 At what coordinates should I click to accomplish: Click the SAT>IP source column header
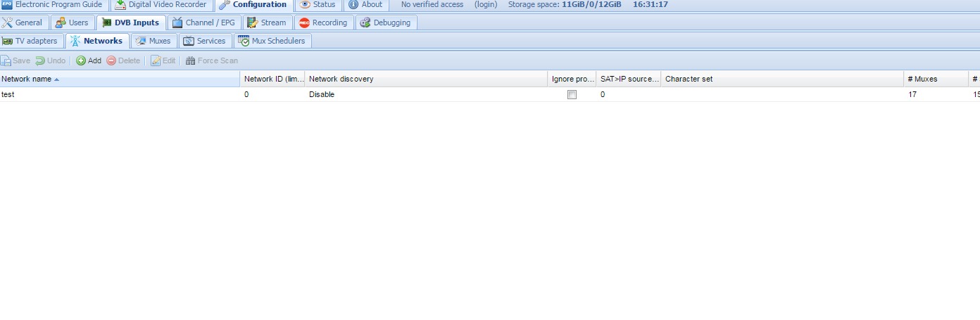(629, 79)
